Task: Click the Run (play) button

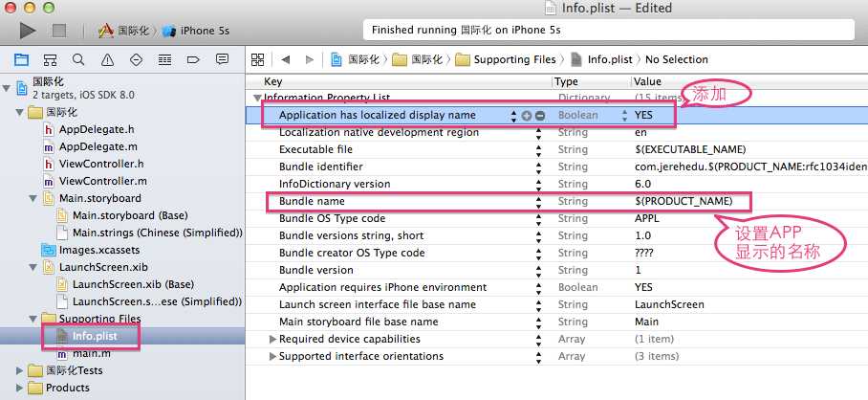Action: tap(28, 31)
